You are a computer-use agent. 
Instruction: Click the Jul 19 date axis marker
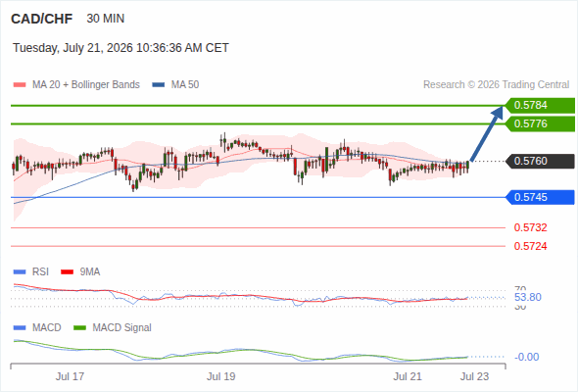click(220, 376)
